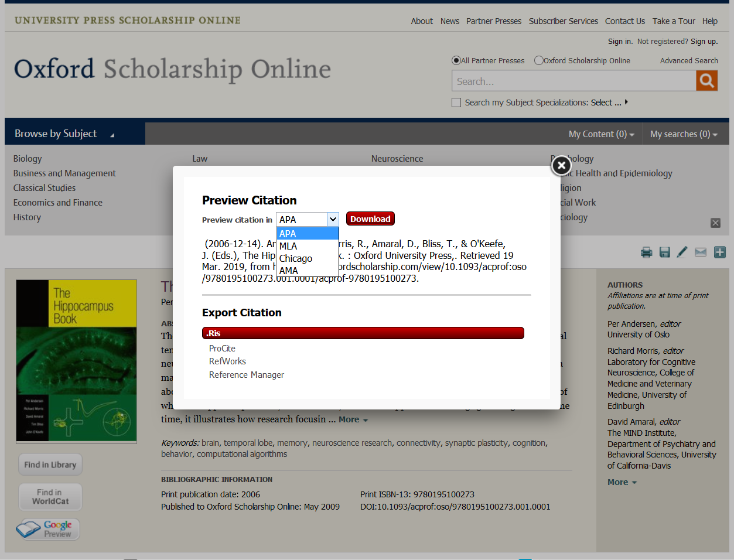Click the .Ris export bar
The width and height of the screenshot is (734, 560).
coord(363,333)
